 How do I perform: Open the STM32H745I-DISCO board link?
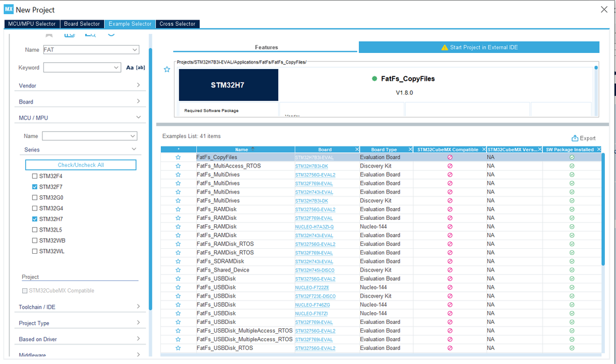click(314, 270)
